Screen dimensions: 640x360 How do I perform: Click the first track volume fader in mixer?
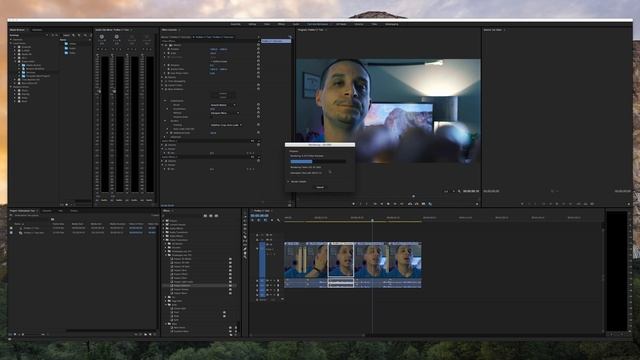coord(99,91)
